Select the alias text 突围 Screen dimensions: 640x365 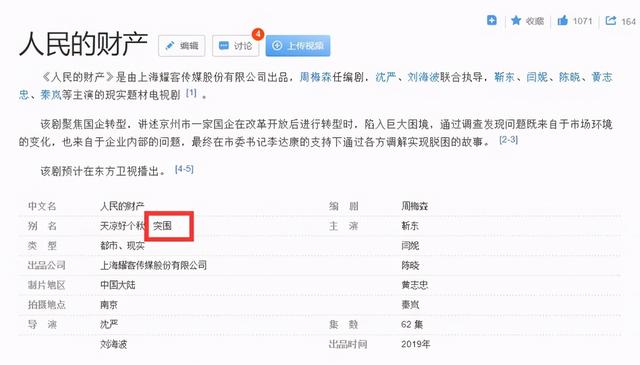tap(162, 226)
